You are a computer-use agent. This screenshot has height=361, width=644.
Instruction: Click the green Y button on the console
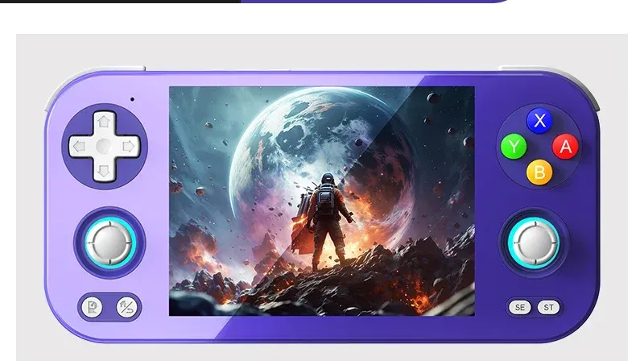point(514,147)
